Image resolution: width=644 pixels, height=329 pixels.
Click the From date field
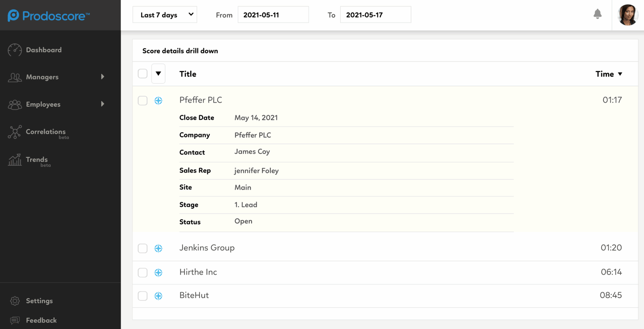click(273, 15)
